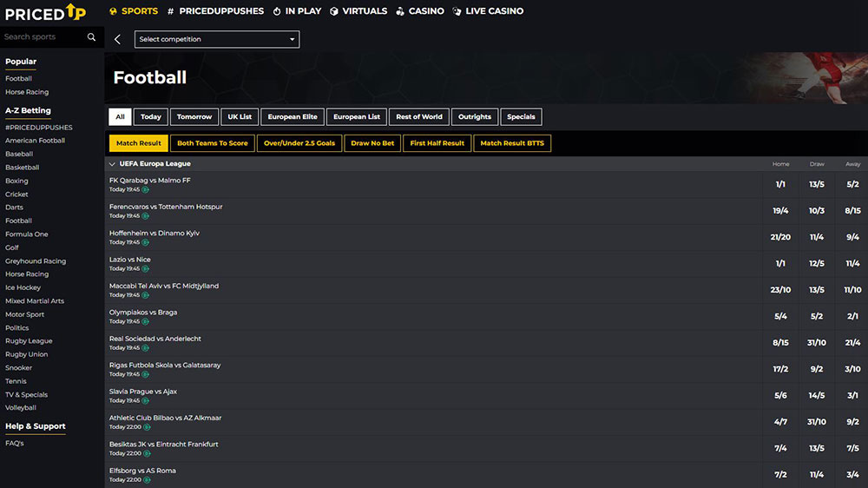Open Snooker in sidebar
The height and width of the screenshot is (488, 868).
(x=18, y=368)
